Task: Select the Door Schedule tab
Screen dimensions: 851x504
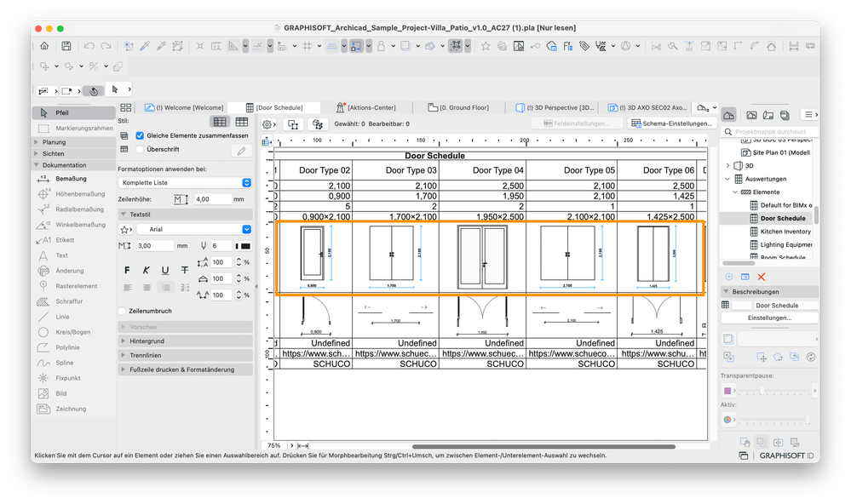Action: [x=274, y=107]
